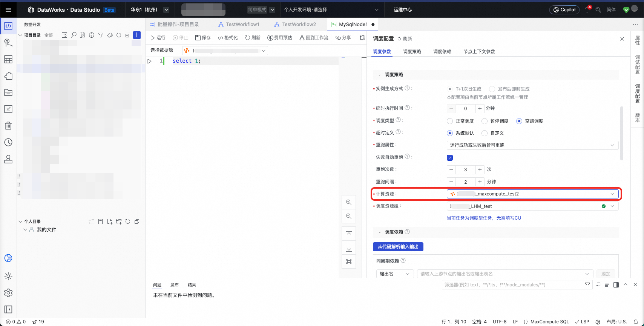
Task: Click Return to workflow in the toolbar
Action: (x=314, y=38)
